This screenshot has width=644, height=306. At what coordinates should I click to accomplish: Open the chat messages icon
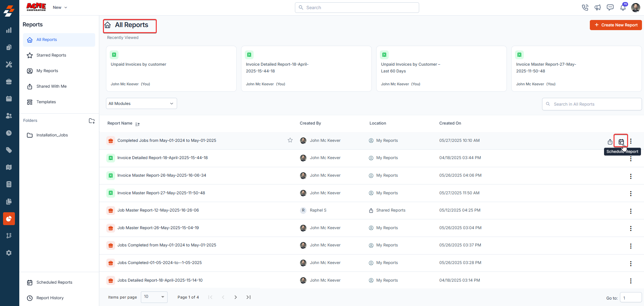(610, 7)
